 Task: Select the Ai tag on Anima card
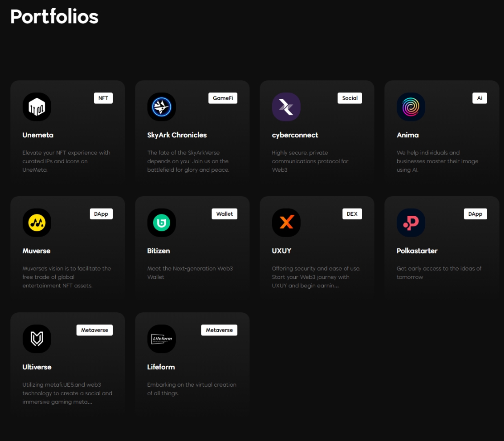pos(480,98)
